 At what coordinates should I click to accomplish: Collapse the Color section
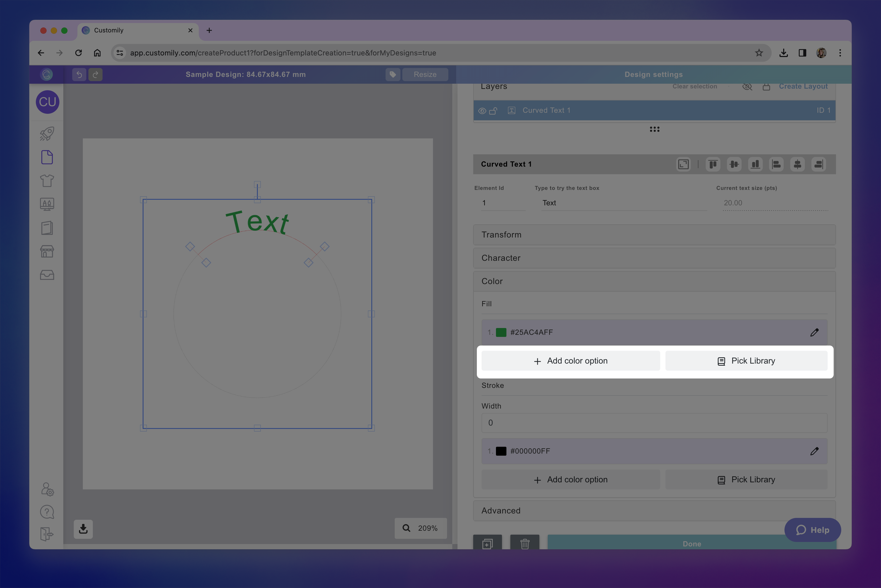[654, 281]
